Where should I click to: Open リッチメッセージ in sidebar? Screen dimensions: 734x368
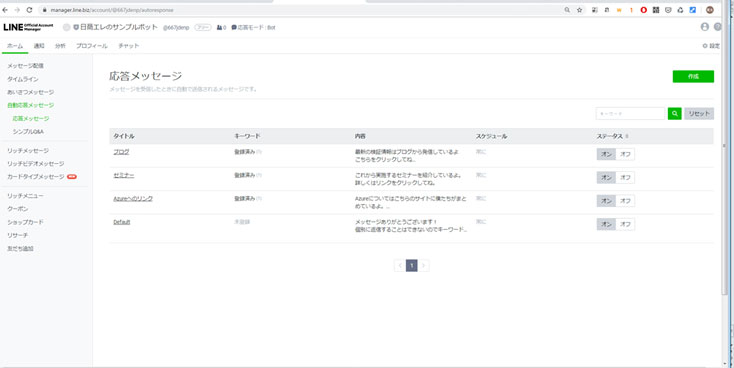[x=28, y=151]
